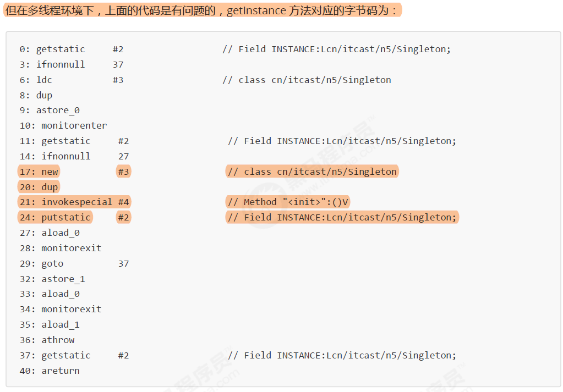The image size is (563, 392).
Task: Click the Field INSTANCE comment on line 0
Action: pos(336,49)
